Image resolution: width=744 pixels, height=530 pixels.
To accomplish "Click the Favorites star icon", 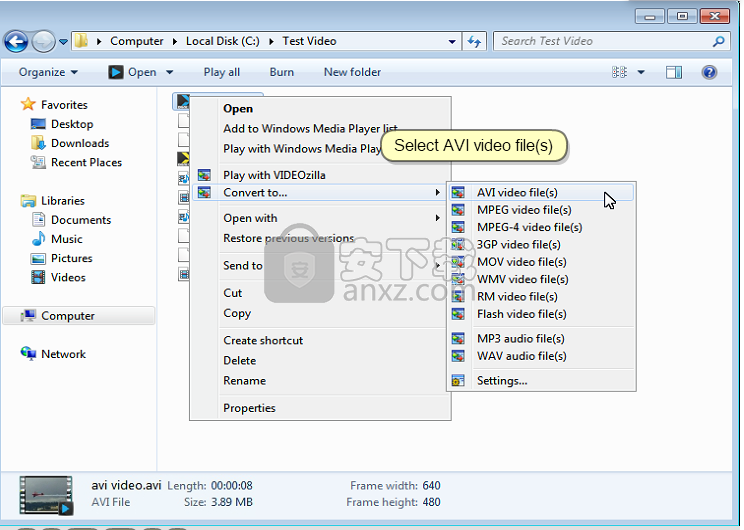I will (28, 105).
